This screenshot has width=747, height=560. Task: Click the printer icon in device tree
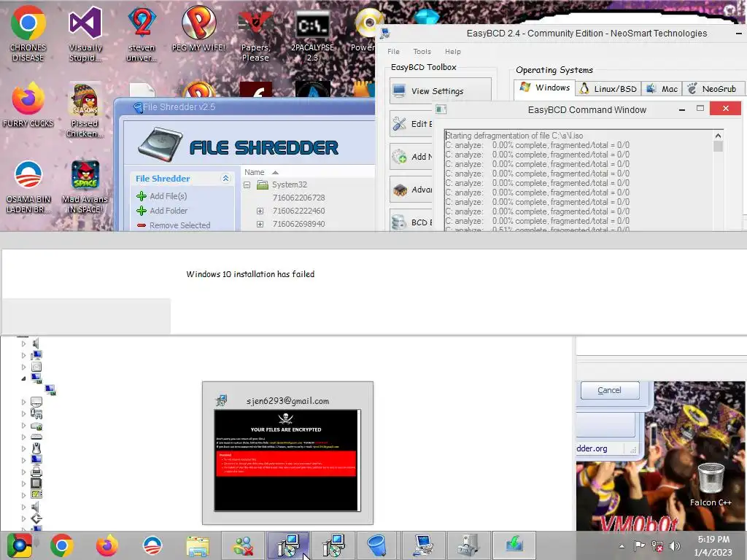click(x=36, y=472)
